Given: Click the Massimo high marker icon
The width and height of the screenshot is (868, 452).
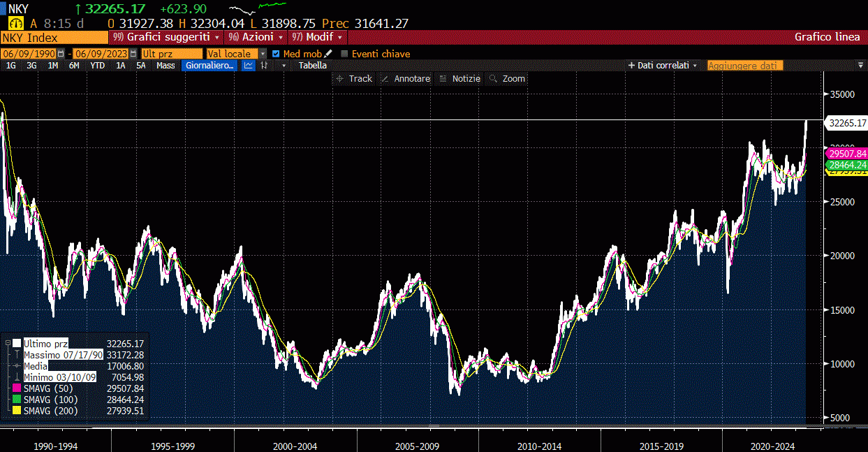Looking at the screenshot, I should [17, 355].
